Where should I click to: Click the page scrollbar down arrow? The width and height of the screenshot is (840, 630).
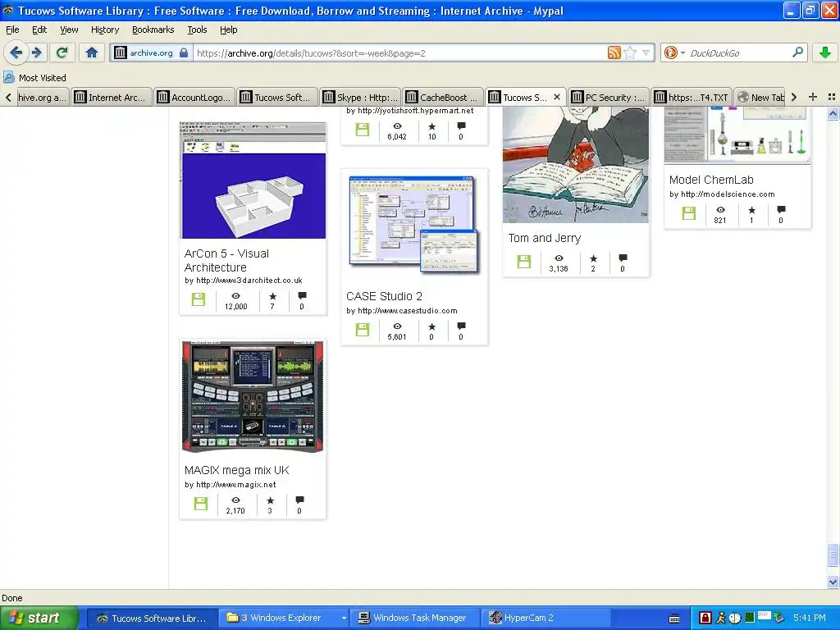[833, 582]
